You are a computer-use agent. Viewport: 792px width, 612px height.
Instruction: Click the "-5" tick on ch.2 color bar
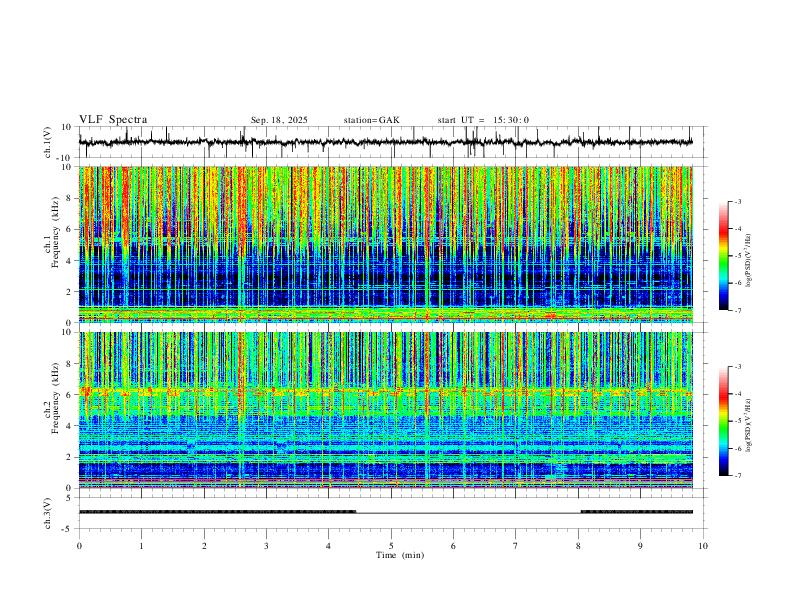[738, 421]
